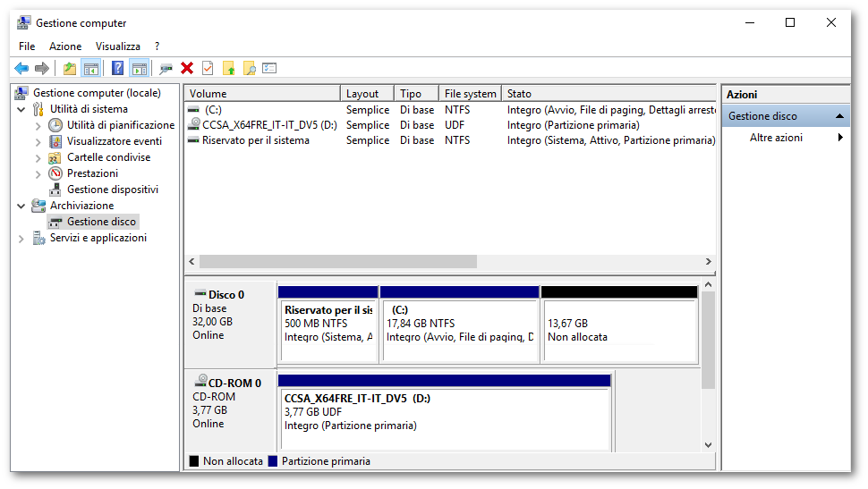
Task: Click the black unallocated 13,67 GB partition
Action: tap(619, 331)
